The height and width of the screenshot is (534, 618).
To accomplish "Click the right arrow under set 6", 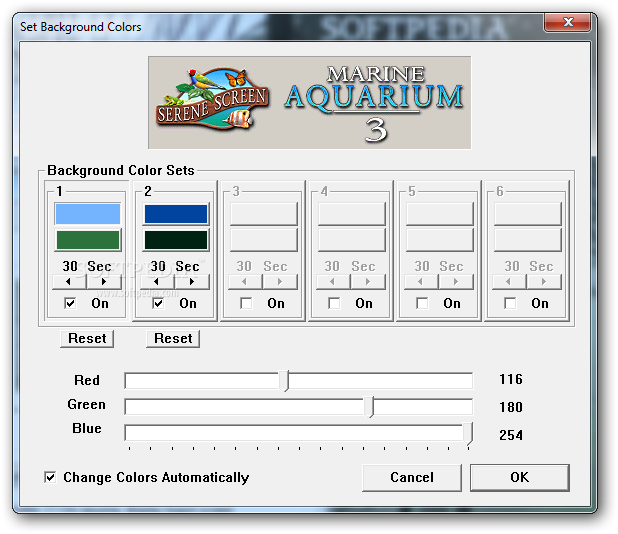I will pyautogui.click(x=544, y=282).
